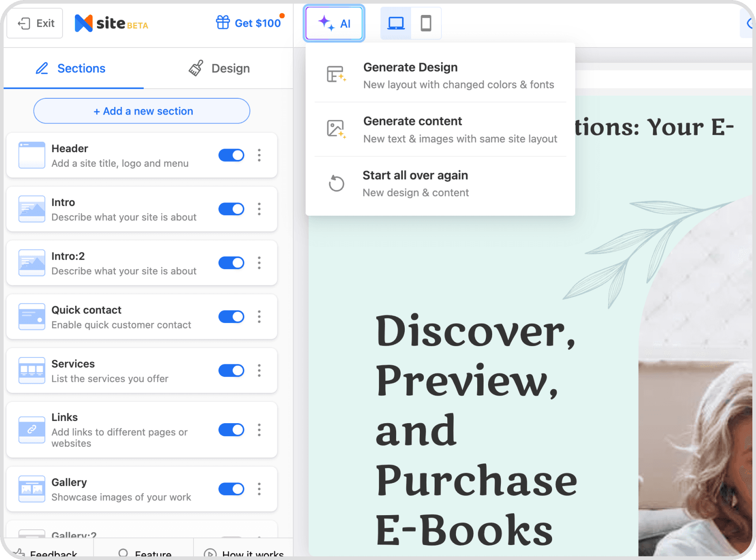Click the Exit arrow icon
Viewport: 756px width, 560px height.
(x=24, y=23)
